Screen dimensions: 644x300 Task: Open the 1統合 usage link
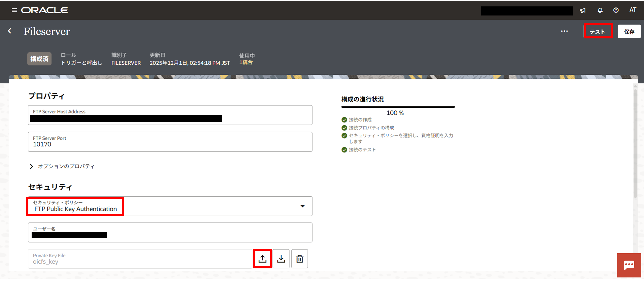pos(246,63)
